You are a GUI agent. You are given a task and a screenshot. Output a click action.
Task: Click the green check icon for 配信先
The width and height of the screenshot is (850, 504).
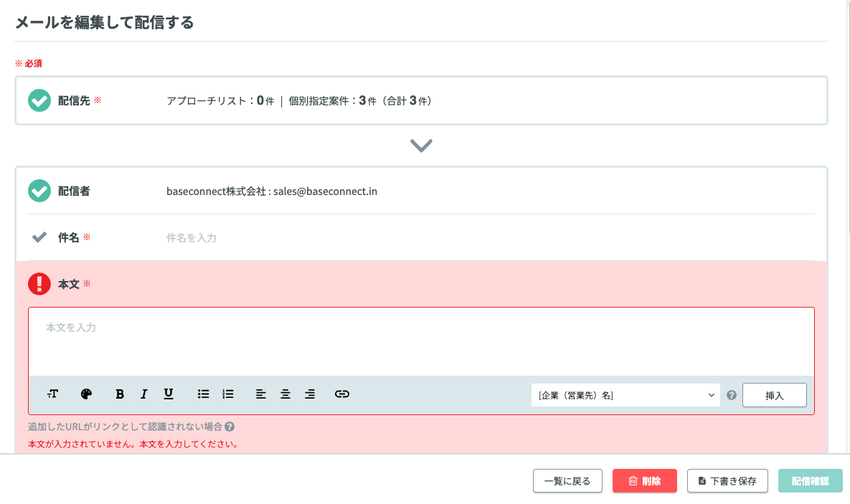(39, 100)
